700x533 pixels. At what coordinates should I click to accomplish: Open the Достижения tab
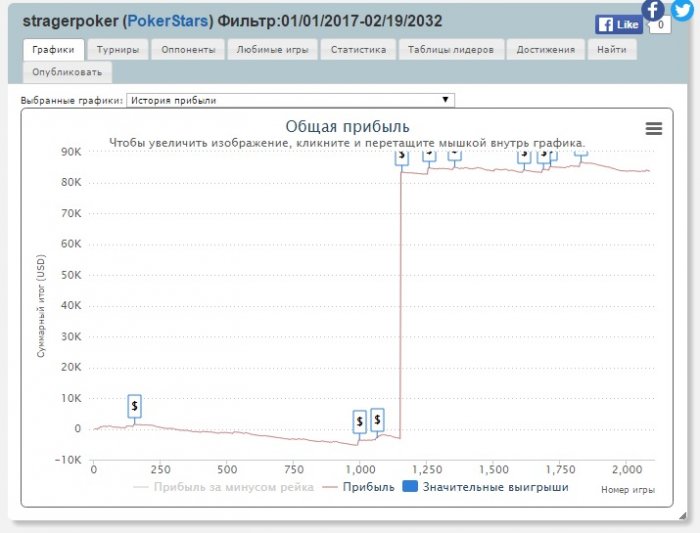coord(546,50)
